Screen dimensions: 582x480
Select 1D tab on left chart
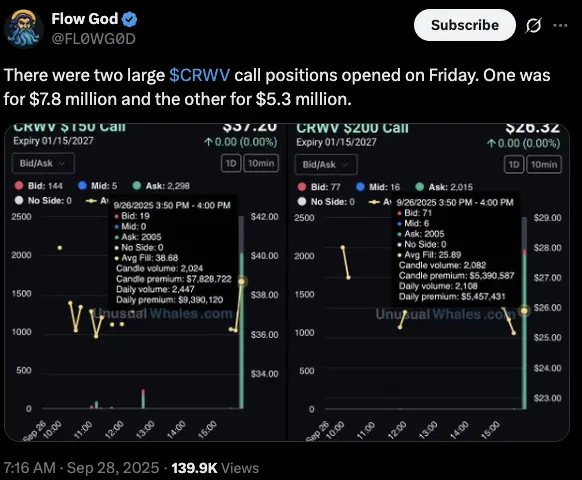point(231,163)
